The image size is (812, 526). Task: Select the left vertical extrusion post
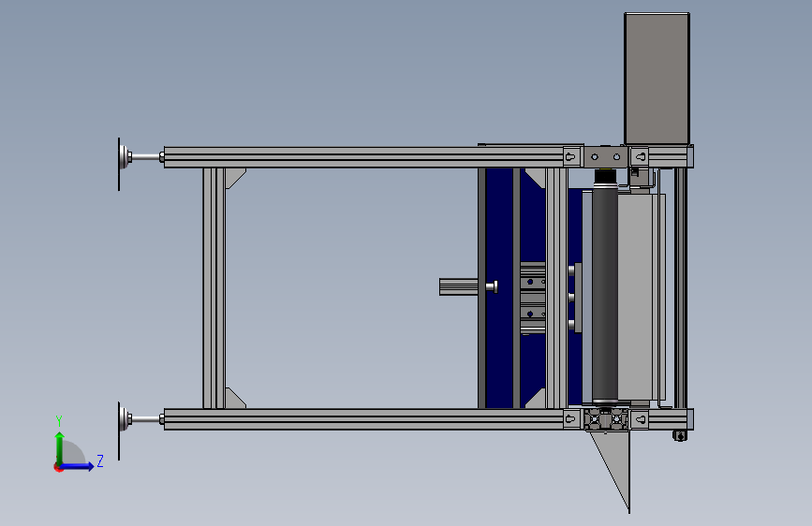[x=214, y=288]
